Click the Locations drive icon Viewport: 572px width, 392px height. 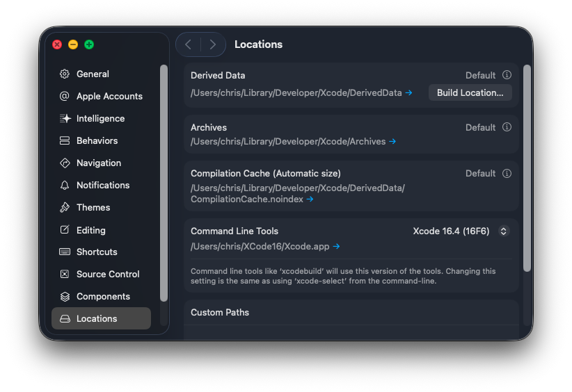[65, 319]
